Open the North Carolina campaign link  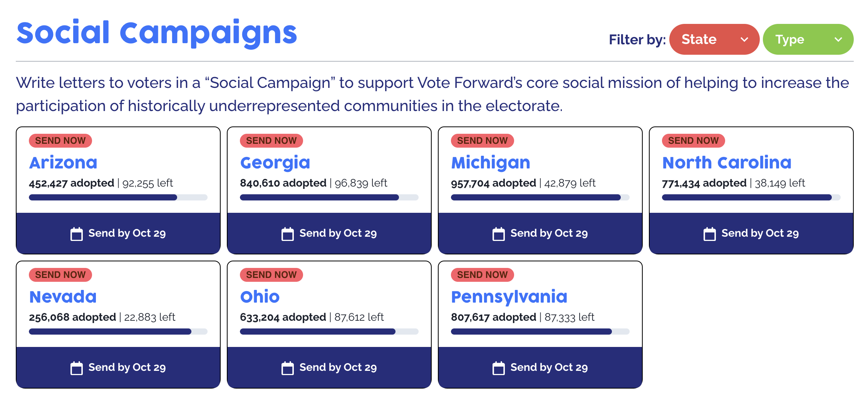[x=727, y=163]
